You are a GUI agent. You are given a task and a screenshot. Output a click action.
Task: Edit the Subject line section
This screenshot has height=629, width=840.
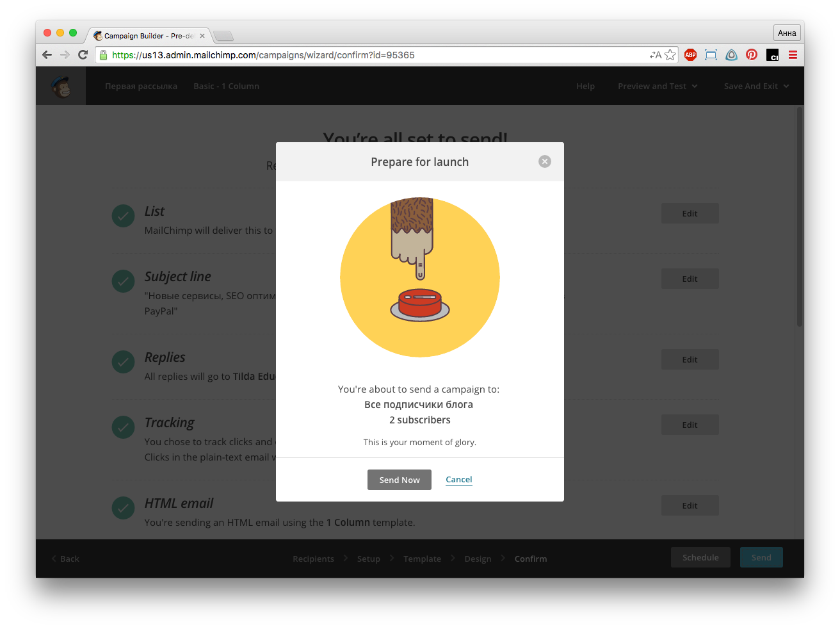pos(690,279)
